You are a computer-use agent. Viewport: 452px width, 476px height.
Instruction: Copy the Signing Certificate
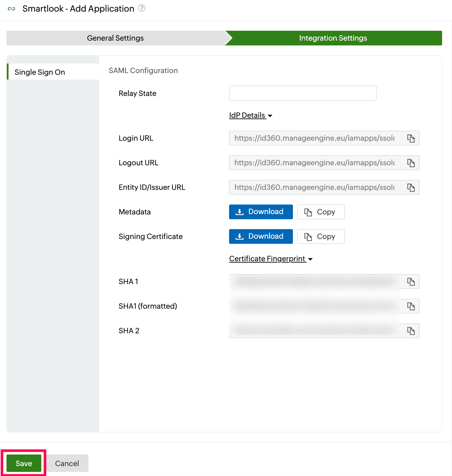321,236
